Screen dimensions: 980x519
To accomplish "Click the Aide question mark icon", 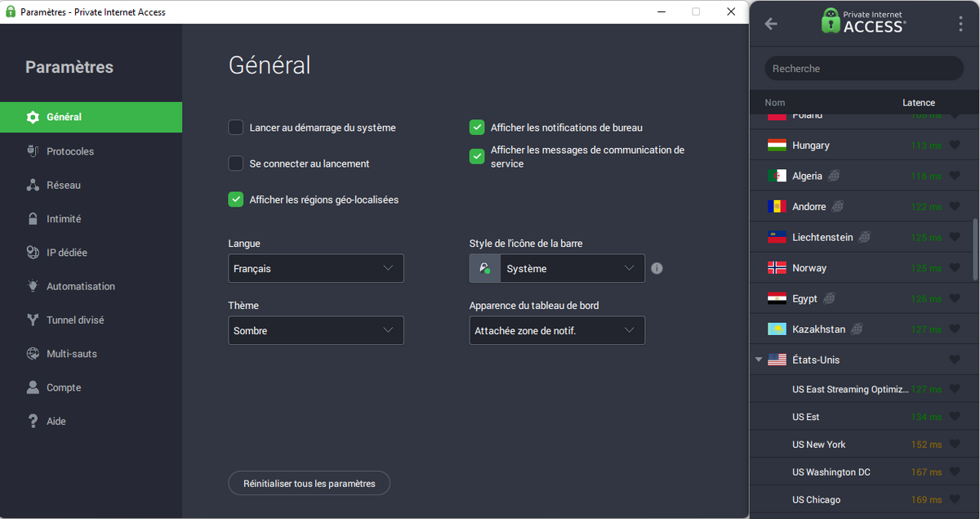I will click(33, 421).
